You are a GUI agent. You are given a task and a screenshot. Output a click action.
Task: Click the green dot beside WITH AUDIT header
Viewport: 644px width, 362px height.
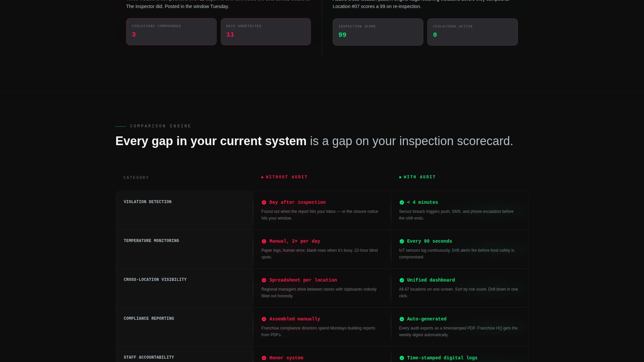click(400, 177)
